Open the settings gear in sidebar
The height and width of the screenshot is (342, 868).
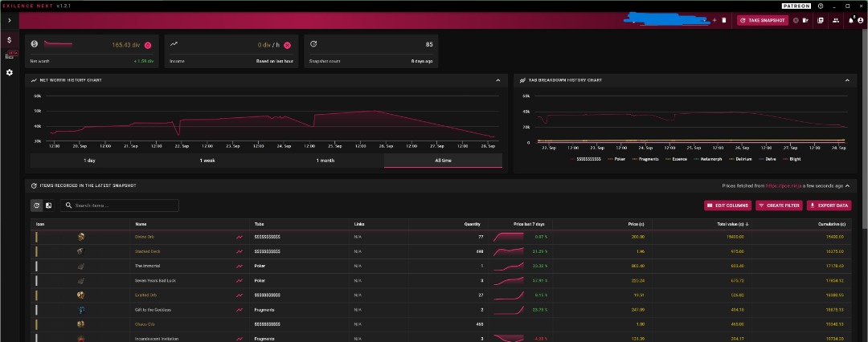[x=9, y=72]
